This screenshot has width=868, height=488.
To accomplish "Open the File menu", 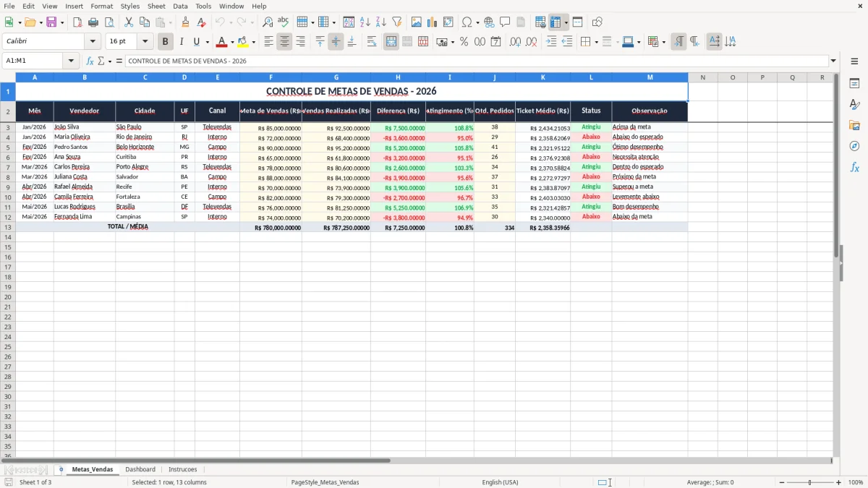I will coord(9,6).
